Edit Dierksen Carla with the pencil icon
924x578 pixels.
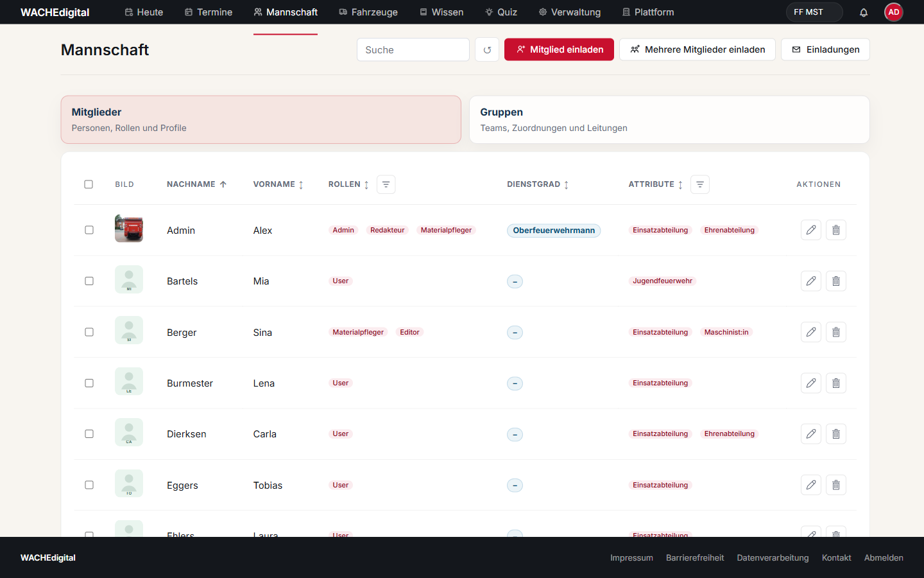(x=811, y=433)
